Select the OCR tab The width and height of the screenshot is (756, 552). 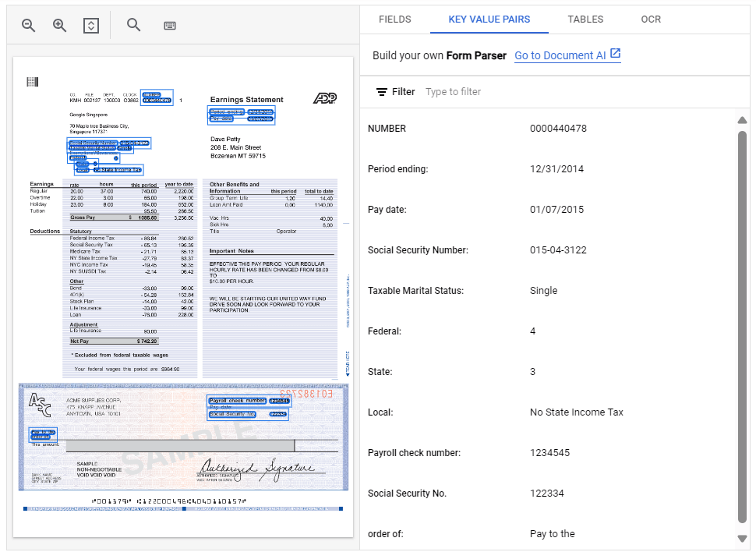coord(651,19)
